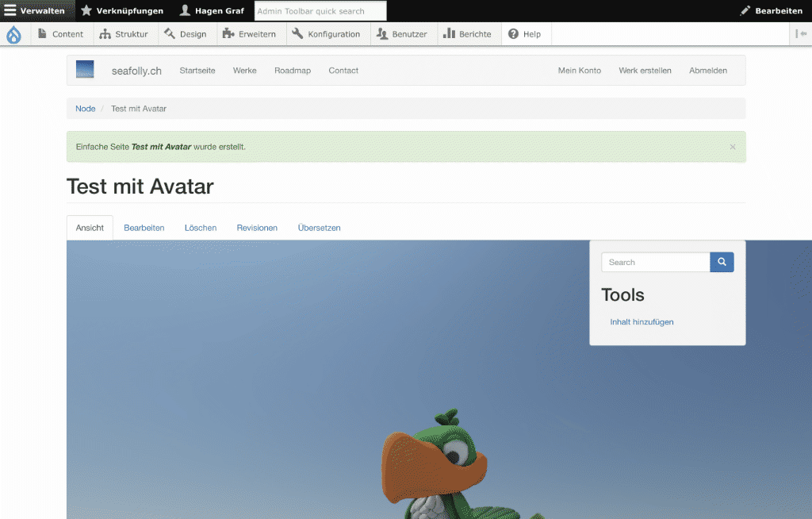Viewport: 812px width, 519px height.
Task: Open the Benutzer admin menu
Action: pyautogui.click(x=402, y=34)
